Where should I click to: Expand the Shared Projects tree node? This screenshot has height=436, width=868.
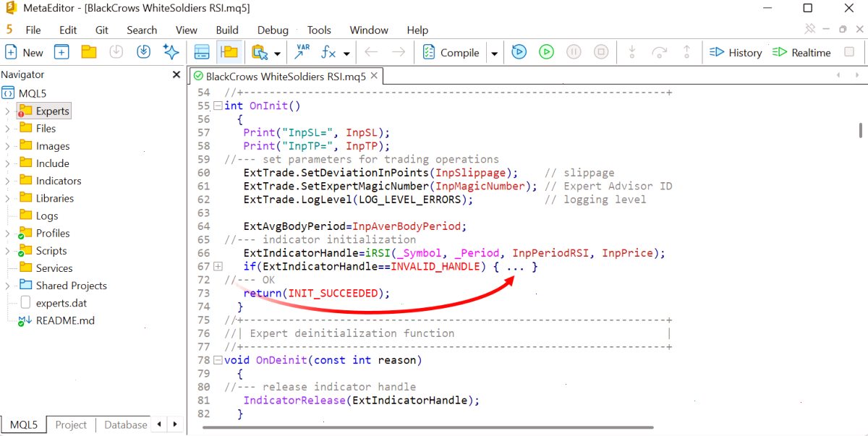7,286
